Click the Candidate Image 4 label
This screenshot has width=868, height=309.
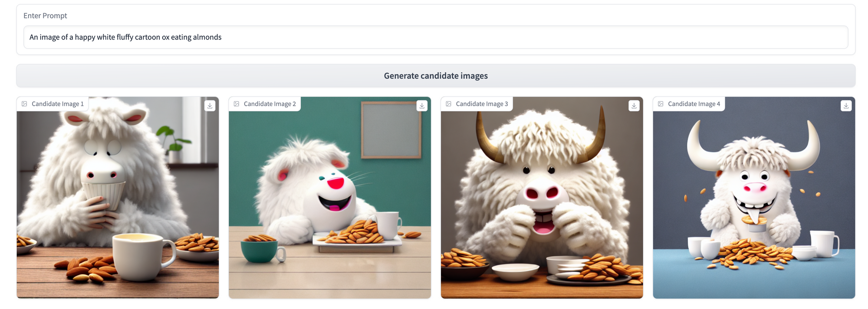(694, 104)
